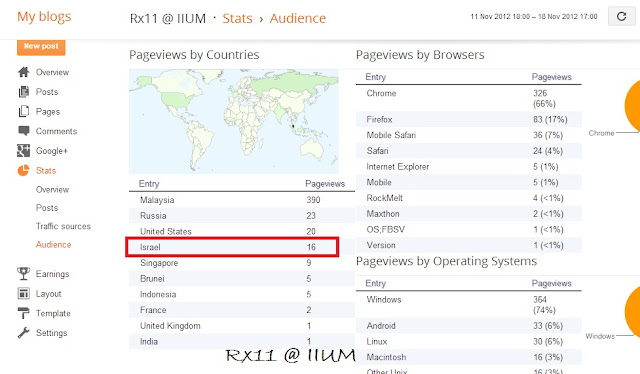Click Pageviews by Operating Systems heading
Viewport: 640px width, 374px height.
(447, 261)
